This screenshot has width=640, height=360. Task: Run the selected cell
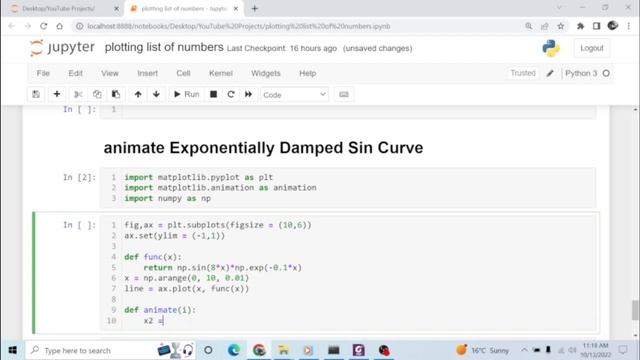tap(187, 94)
